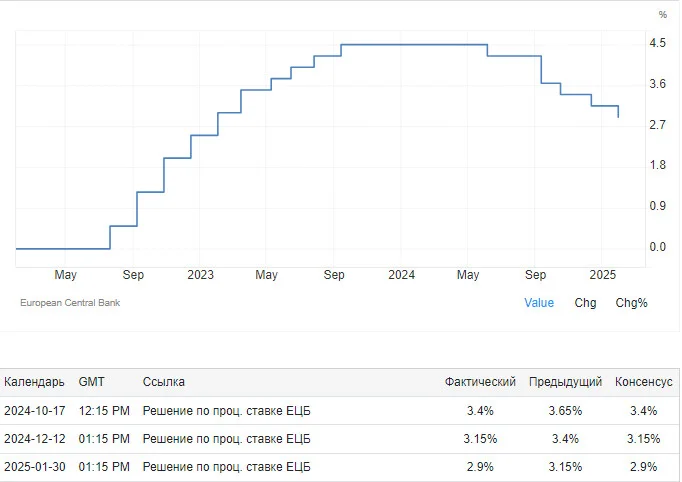Open the European Central Bank source link
The height and width of the screenshot is (482, 682).
coord(70,303)
